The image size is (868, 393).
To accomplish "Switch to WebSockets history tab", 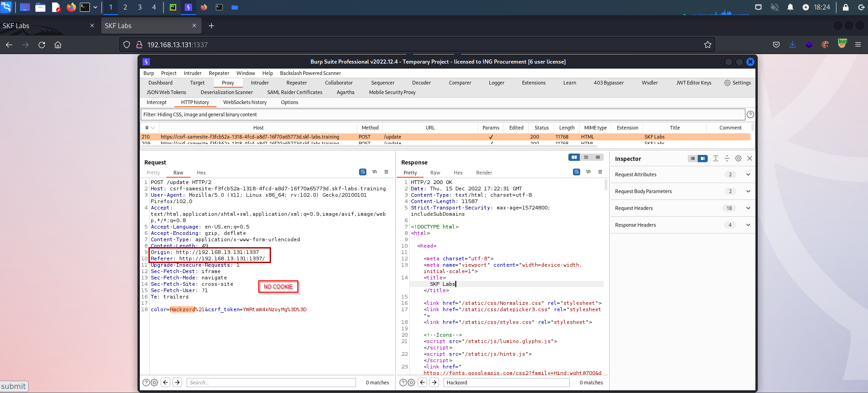I will coord(245,102).
